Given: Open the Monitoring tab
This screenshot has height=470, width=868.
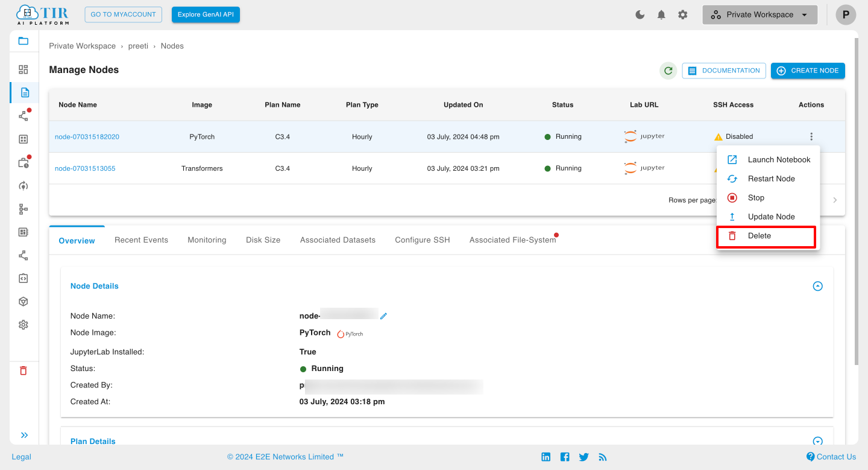Looking at the screenshot, I should 207,240.
